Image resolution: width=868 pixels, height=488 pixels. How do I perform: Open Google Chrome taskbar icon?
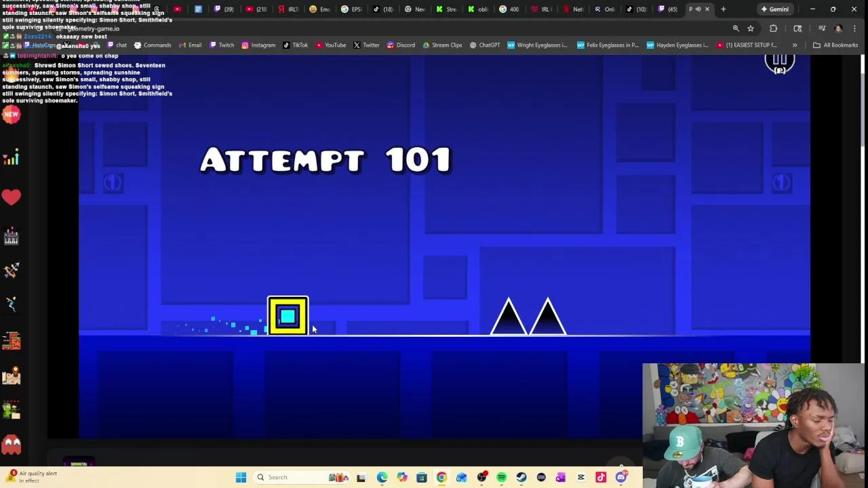click(441, 477)
